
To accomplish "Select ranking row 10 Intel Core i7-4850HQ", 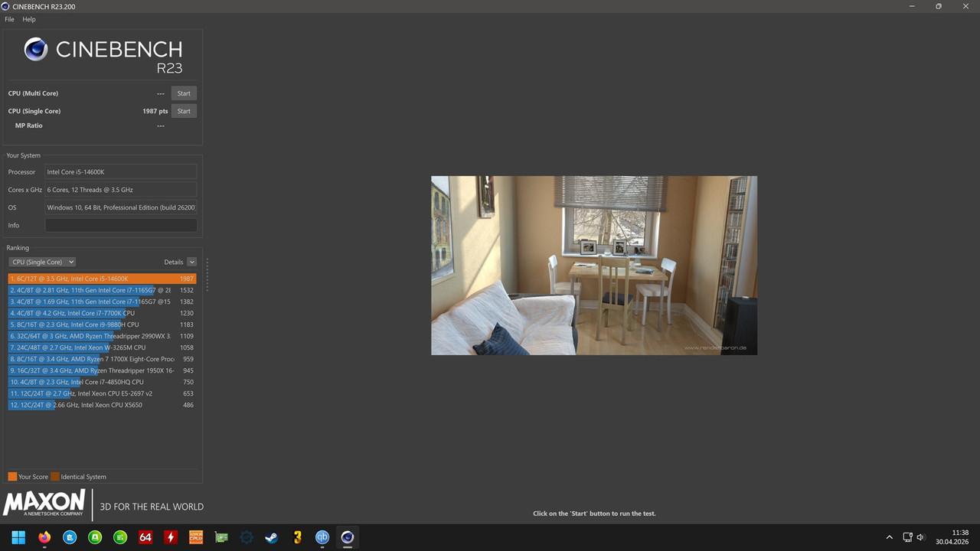I will click(x=102, y=382).
